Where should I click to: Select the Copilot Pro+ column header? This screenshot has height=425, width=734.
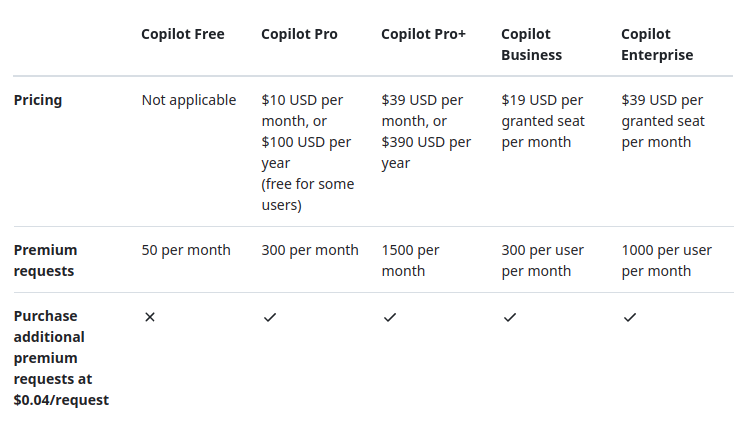pyautogui.click(x=423, y=34)
